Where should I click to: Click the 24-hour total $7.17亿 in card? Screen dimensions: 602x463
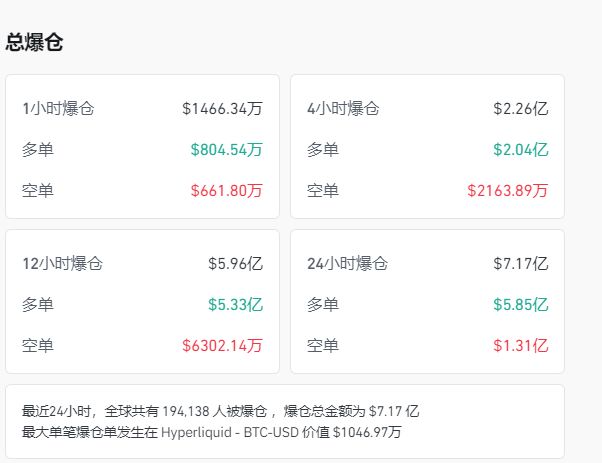[520, 264]
